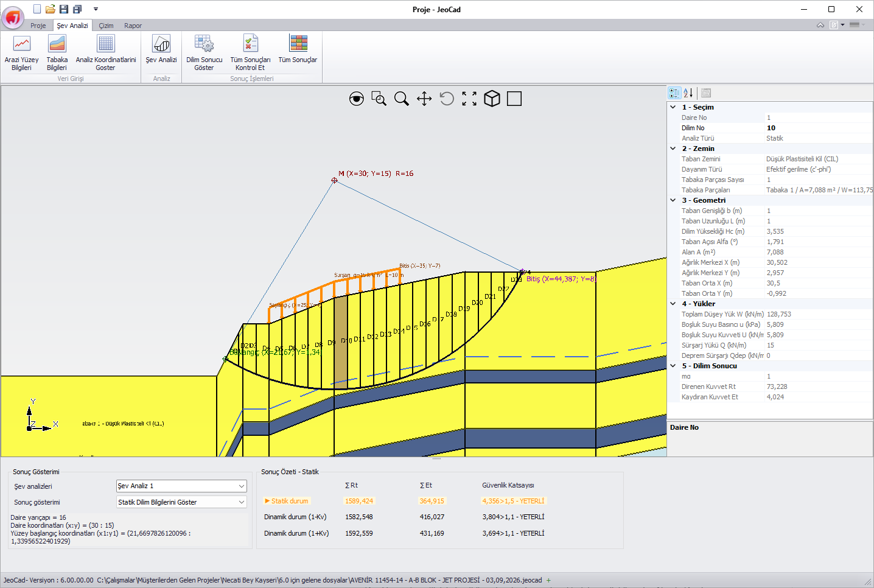874x588 pixels.
Task: Click the Daire No value field
Action: pyautogui.click(x=819, y=117)
